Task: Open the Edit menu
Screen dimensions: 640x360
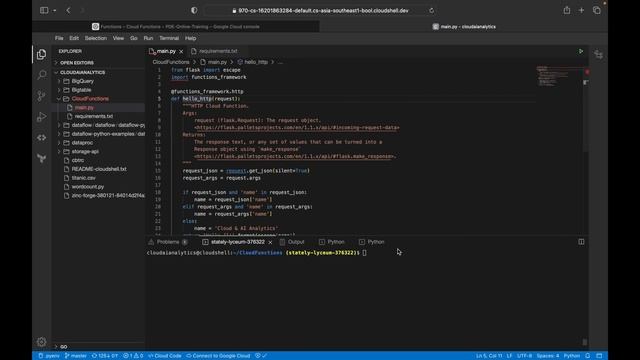Action: (x=74, y=38)
